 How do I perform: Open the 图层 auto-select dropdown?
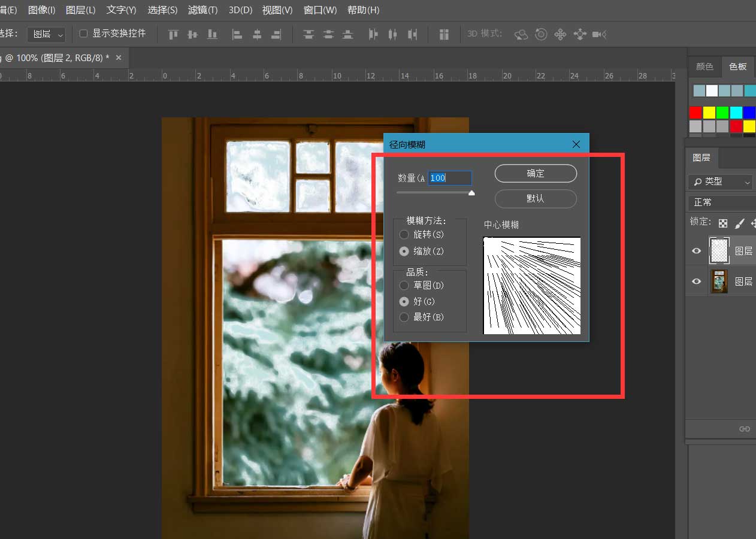click(x=46, y=34)
